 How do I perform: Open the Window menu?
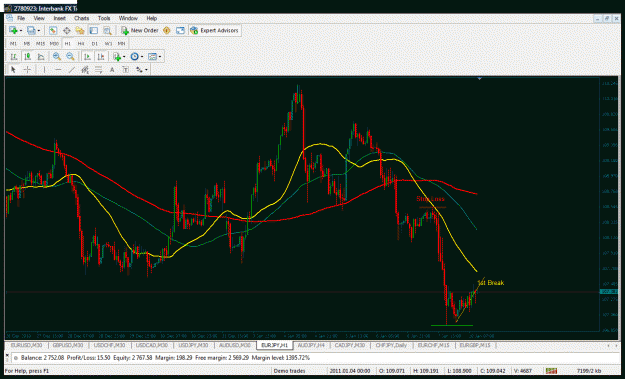pos(128,18)
